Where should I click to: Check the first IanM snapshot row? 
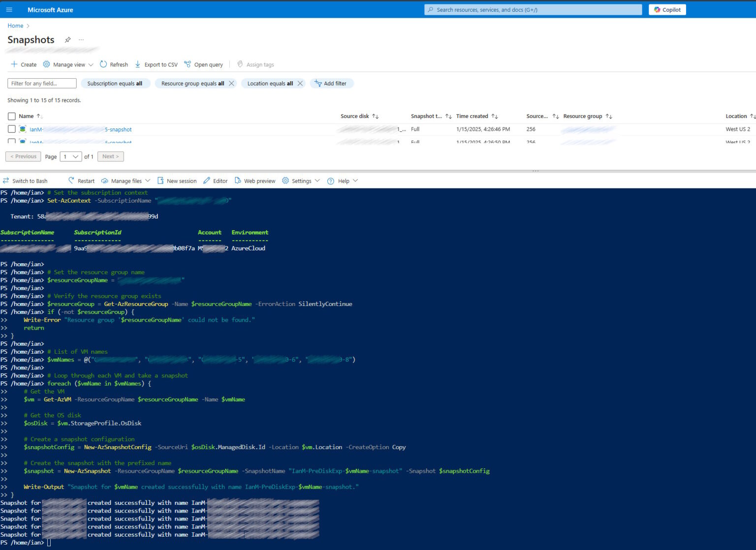[x=12, y=129]
